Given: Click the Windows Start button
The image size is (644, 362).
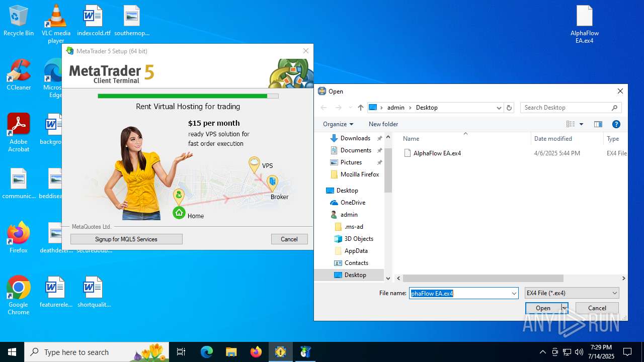Looking at the screenshot, I should pyautogui.click(x=12, y=352).
